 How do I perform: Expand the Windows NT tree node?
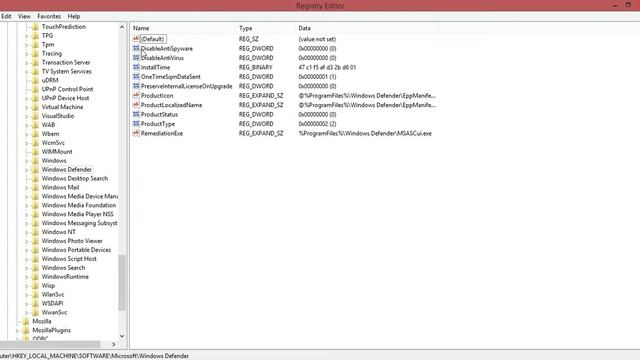pyautogui.click(x=27, y=232)
